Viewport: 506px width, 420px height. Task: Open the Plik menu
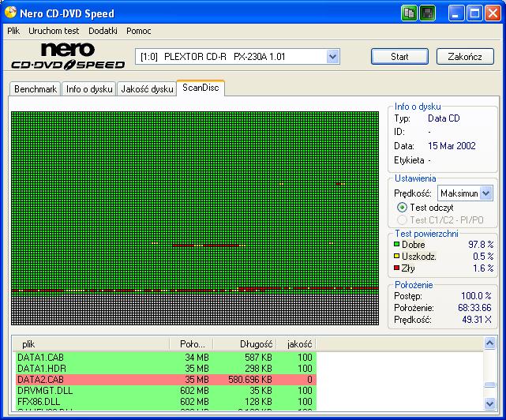pos(13,31)
